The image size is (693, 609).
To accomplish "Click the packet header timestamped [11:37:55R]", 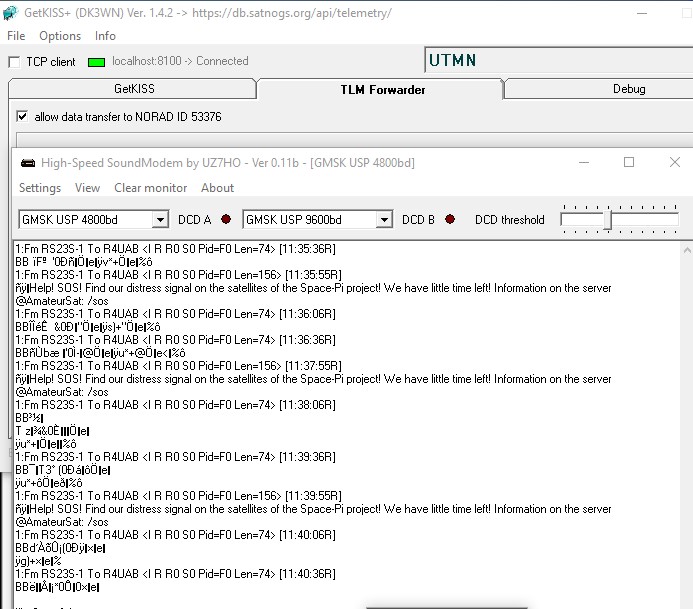I will pos(179,366).
